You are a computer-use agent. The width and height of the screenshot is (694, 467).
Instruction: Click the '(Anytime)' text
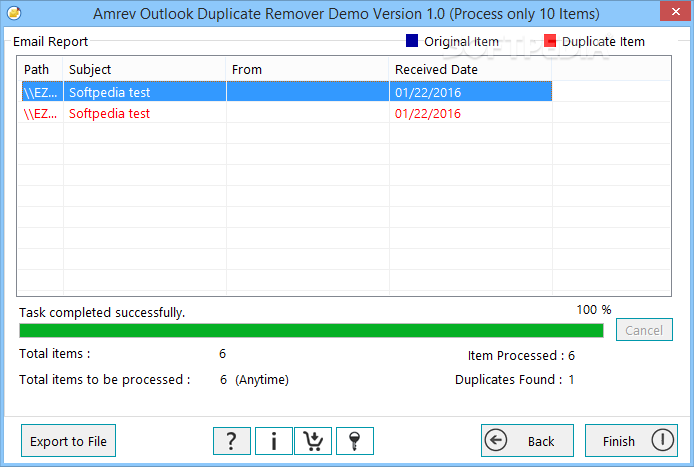point(262,380)
